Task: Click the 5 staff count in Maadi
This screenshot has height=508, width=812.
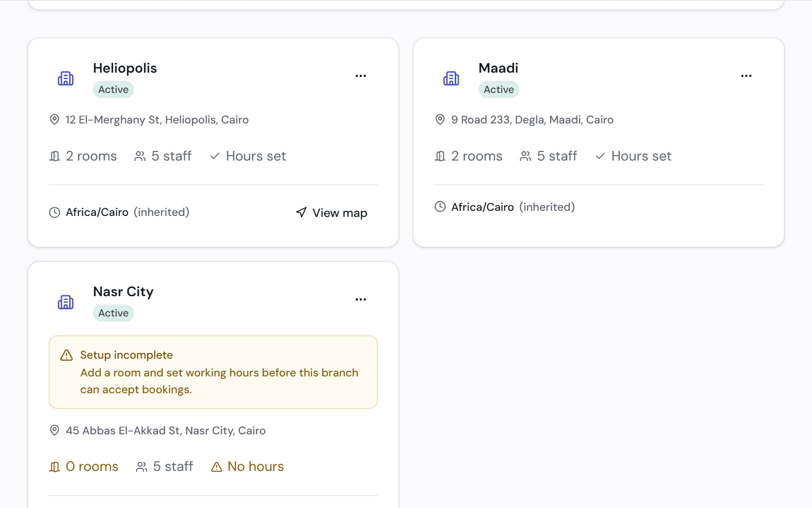Action: click(x=557, y=156)
